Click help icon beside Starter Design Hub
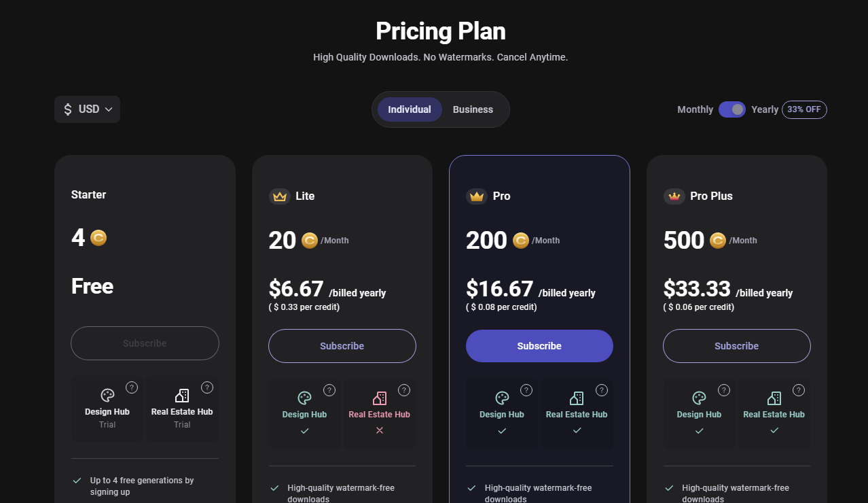The width and height of the screenshot is (868, 503). [x=132, y=387]
